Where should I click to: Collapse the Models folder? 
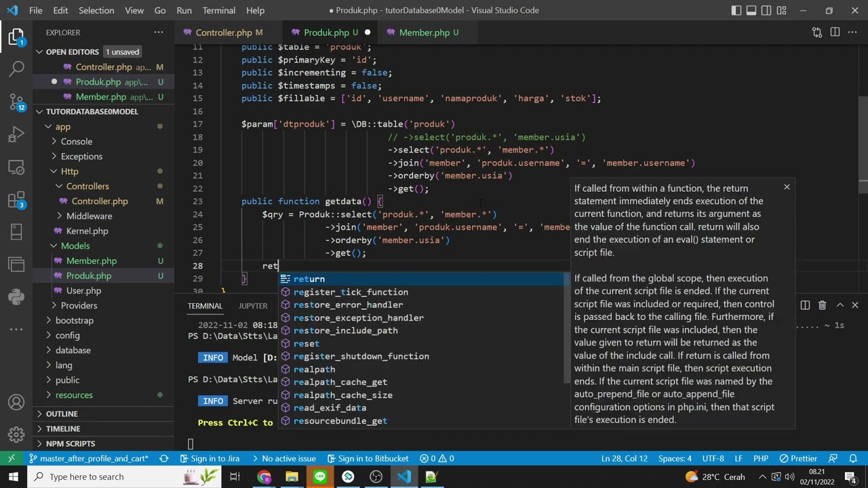tap(75, 245)
